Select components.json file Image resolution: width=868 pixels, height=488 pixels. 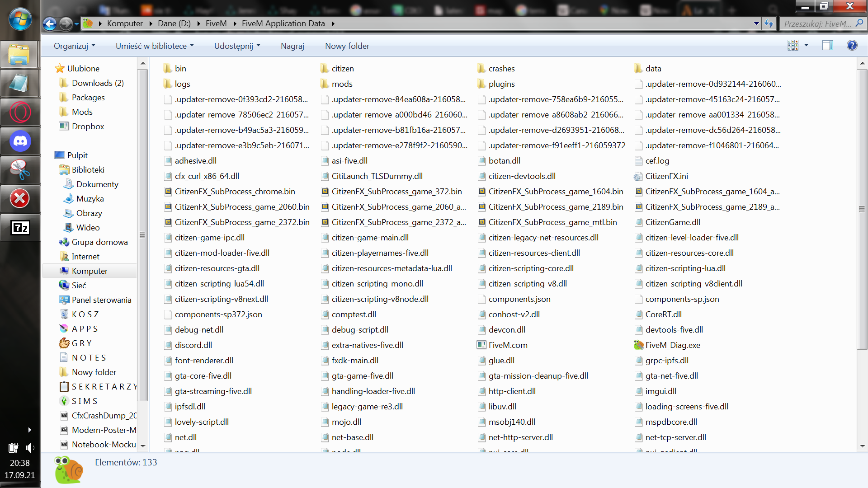point(514,299)
